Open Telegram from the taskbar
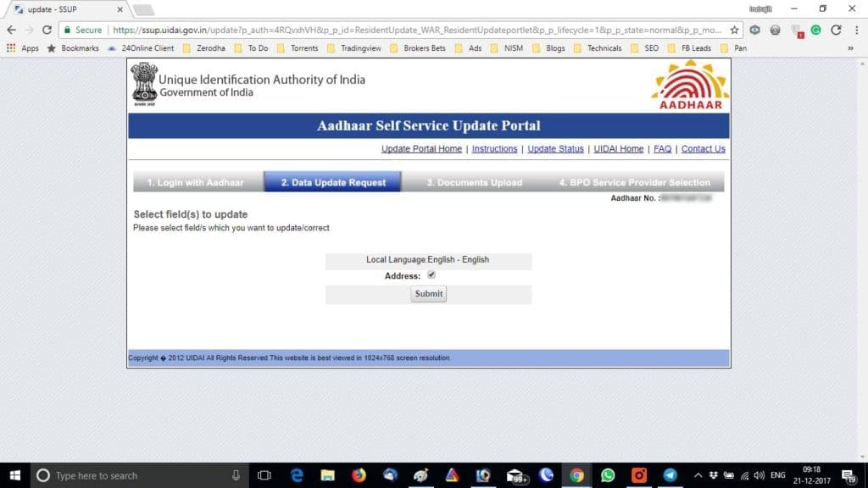Screen dimensions: 868x488 pos(670,475)
